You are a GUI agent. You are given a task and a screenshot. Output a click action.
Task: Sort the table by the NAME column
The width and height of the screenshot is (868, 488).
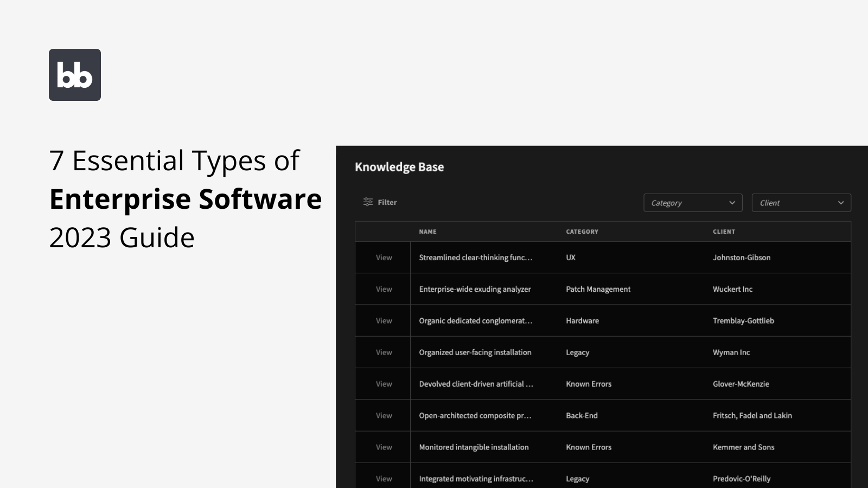click(x=427, y=232)
